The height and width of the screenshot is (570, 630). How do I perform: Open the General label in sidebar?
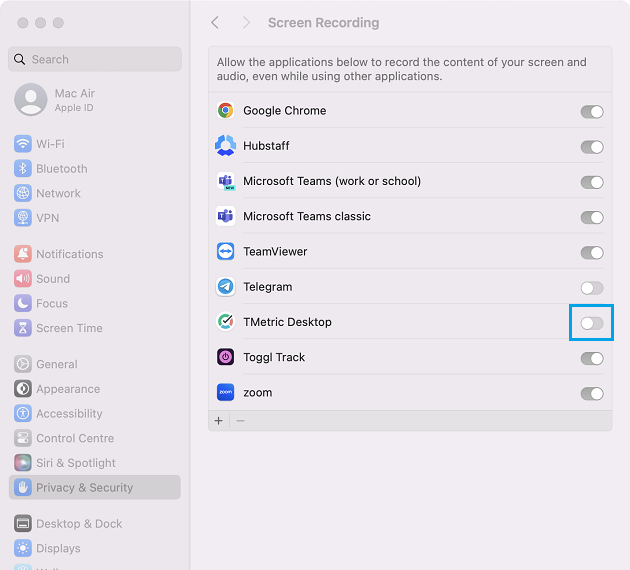(x=57, y=364)
